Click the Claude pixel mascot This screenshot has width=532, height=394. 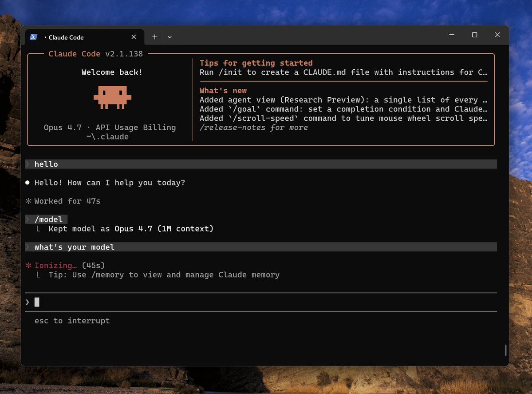(x=112, y=97)
